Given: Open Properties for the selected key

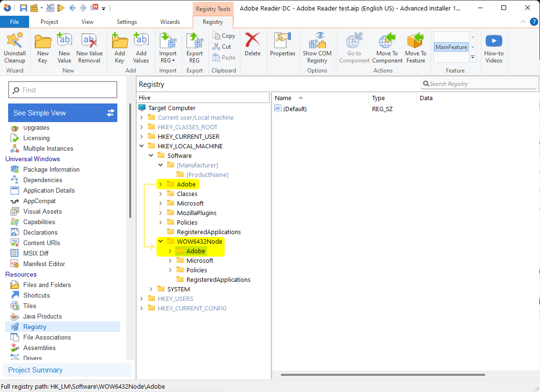Looking at the screenshot, I should (282, 44).
